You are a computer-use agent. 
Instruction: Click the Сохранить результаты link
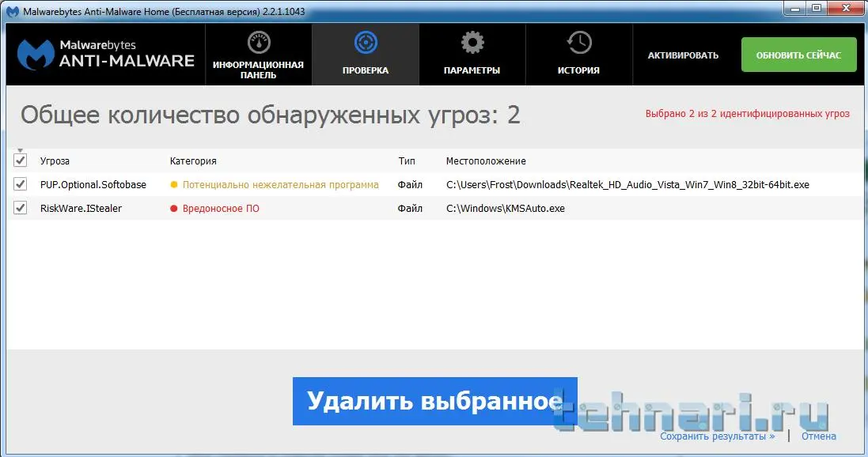tap(718, 436)
